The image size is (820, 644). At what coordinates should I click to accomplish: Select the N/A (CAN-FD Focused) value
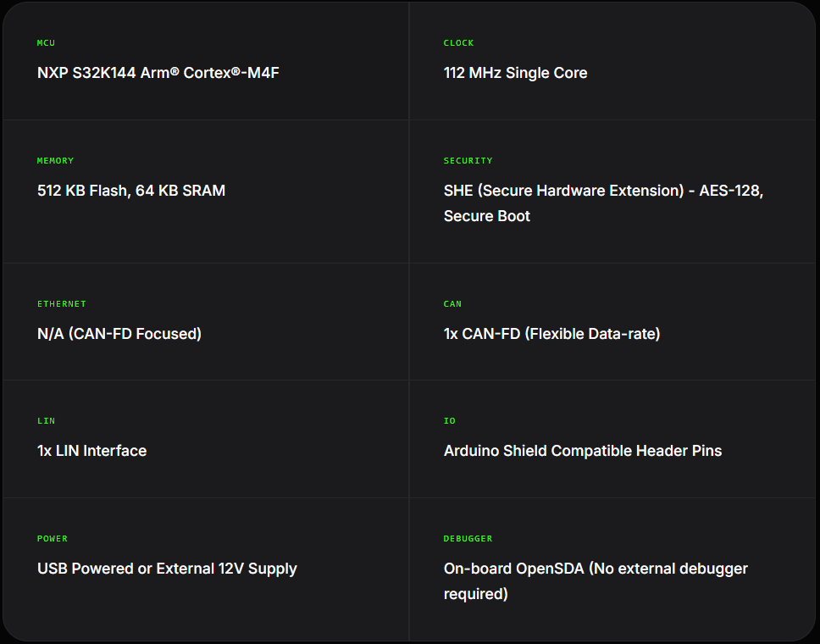[119, 334]
